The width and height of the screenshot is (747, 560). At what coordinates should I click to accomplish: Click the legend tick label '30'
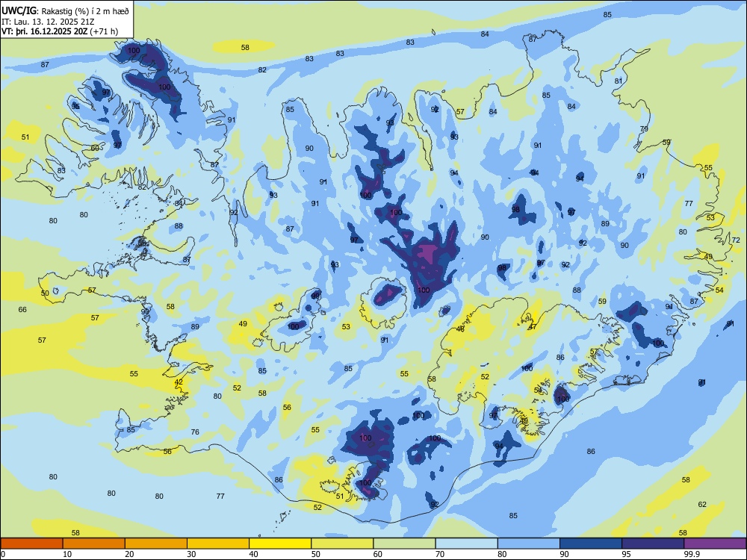191,554
